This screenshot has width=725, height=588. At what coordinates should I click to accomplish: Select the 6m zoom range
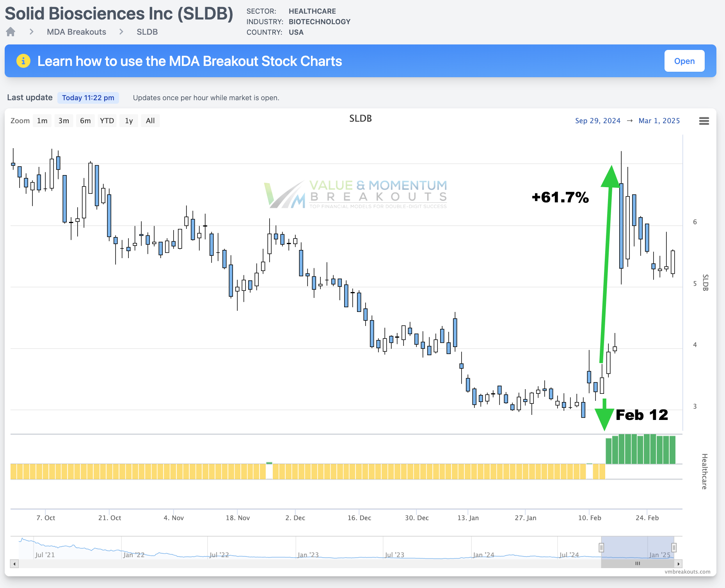click(85, 121)
